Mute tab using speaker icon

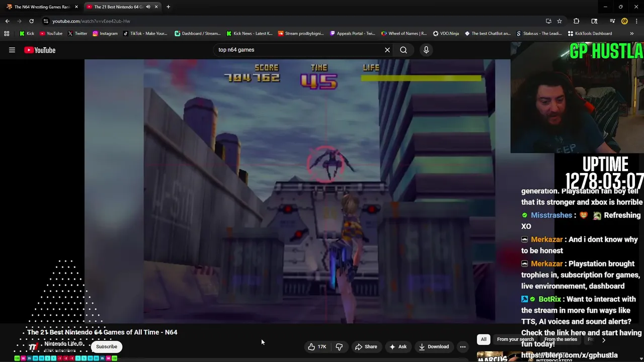pyautogui.click(x=148, y=7)
